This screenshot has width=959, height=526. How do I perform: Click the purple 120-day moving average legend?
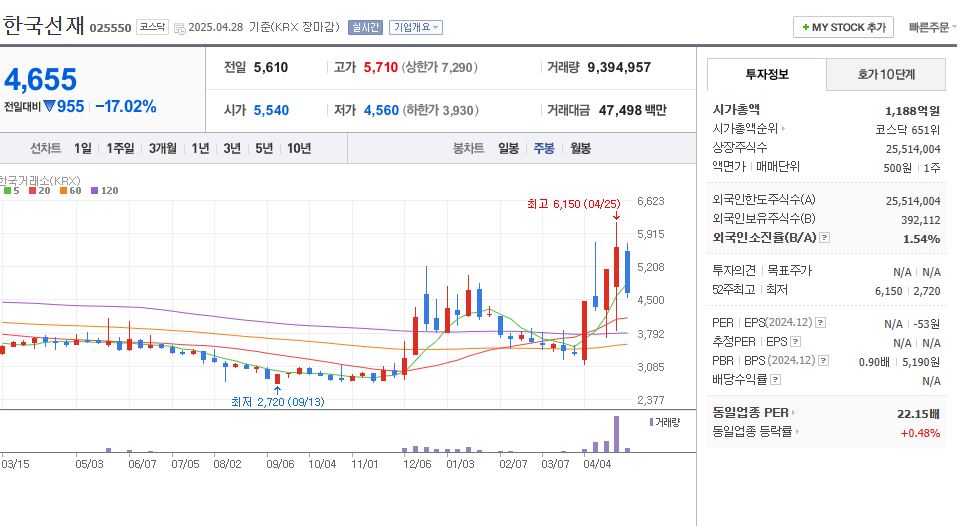tap(105, 191)
